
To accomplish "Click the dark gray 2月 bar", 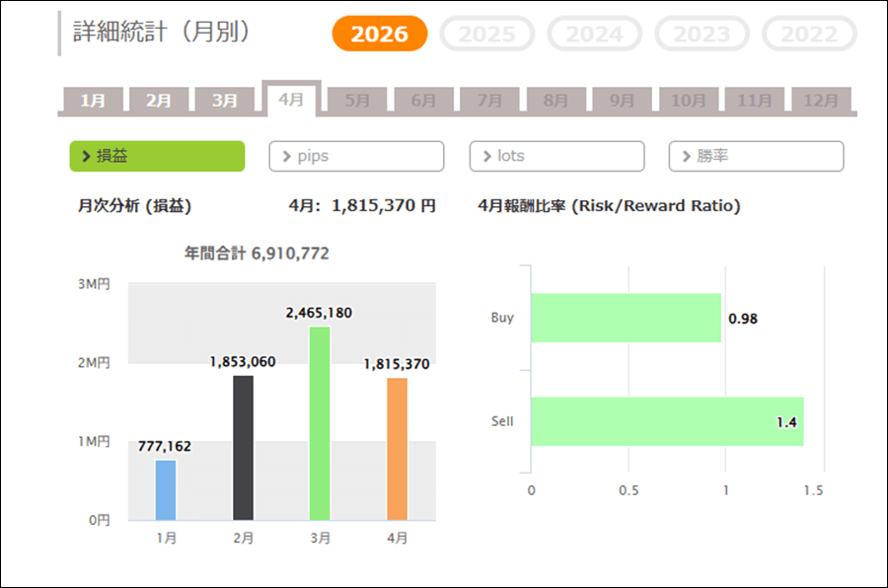I will (x=243, y=447).
